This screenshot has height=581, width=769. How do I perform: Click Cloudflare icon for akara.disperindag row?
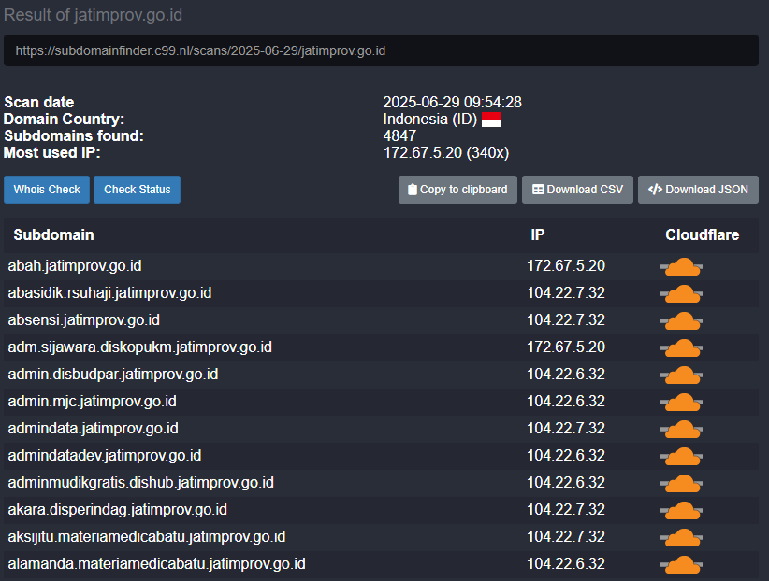682,510
